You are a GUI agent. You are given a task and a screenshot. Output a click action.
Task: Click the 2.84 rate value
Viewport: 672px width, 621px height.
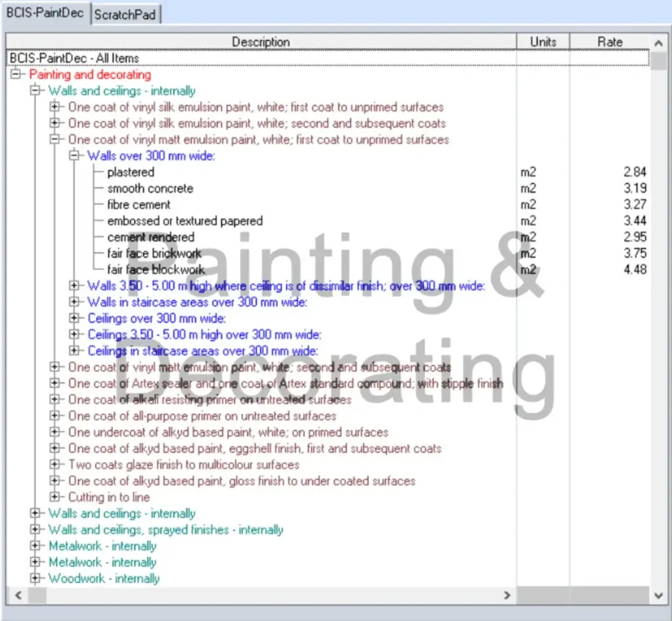click(x=635, y=172)
